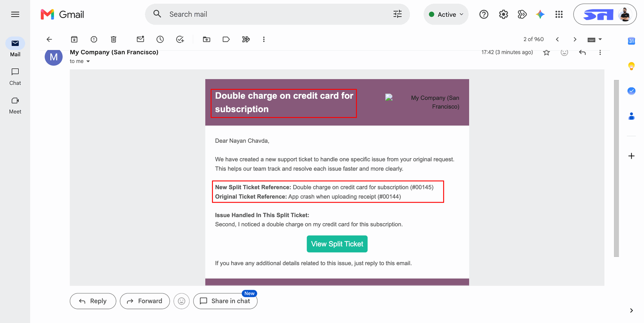Go to the newer email arrow
This screenshot has height=323, width=644.
pos(557,40)
